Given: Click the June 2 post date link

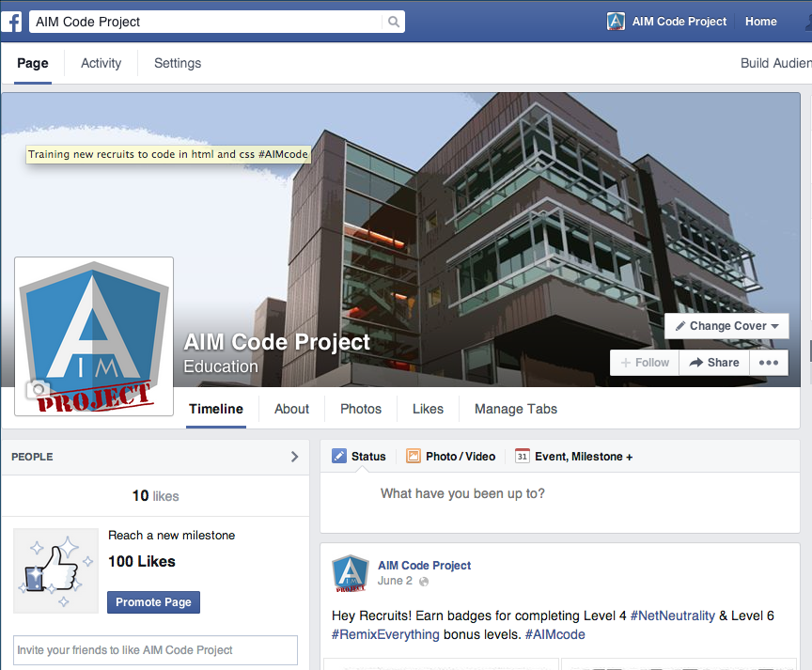Looking at the screenshot, I should (x=395, y=581).
